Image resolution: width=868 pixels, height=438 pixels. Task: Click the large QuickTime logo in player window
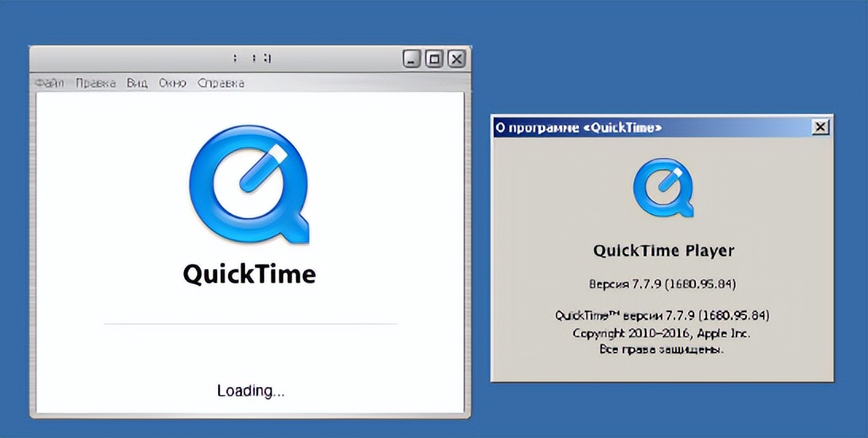(x=249, y=185)
